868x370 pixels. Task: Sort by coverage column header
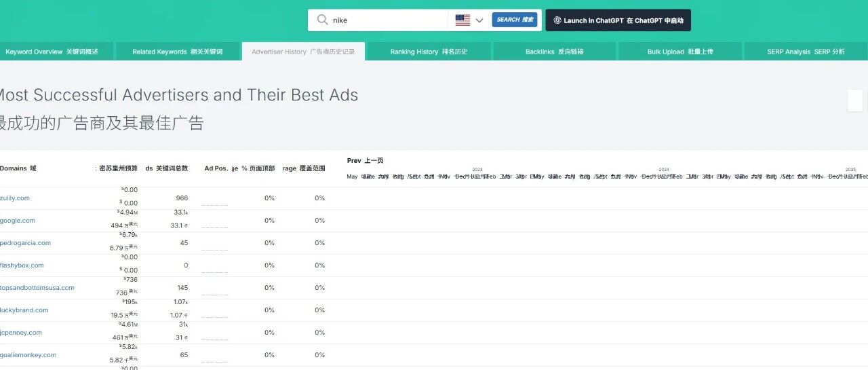304,168
